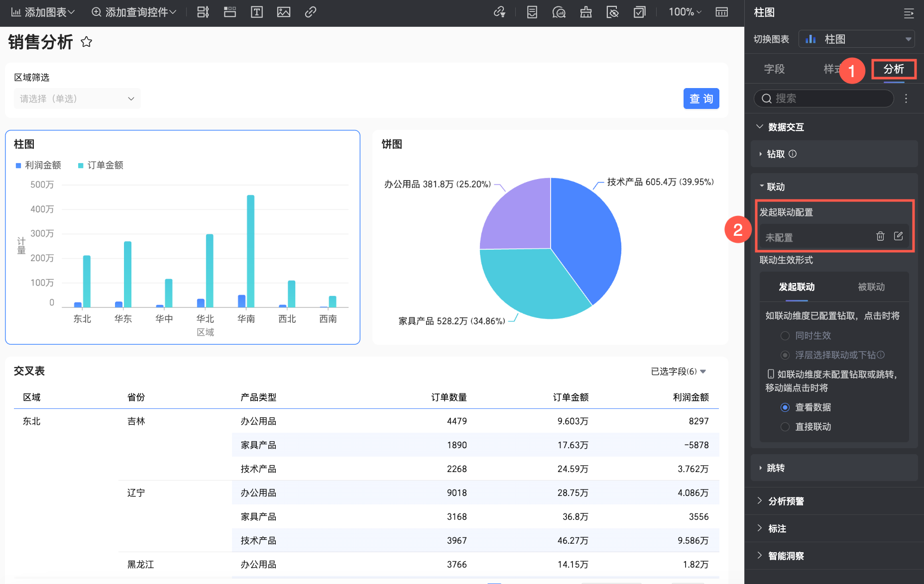Favorite the 销售分析 dashboard with the star
924x584 pixels.
(87, 42)
